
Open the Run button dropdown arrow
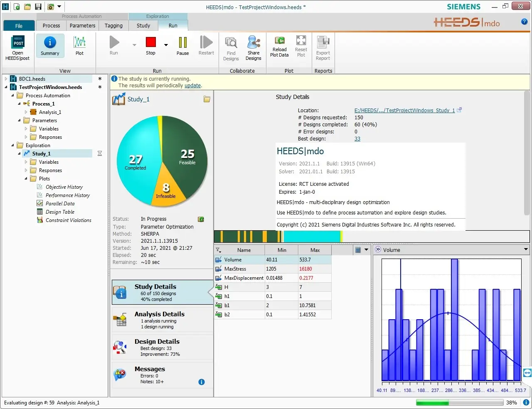pos(134,45)
